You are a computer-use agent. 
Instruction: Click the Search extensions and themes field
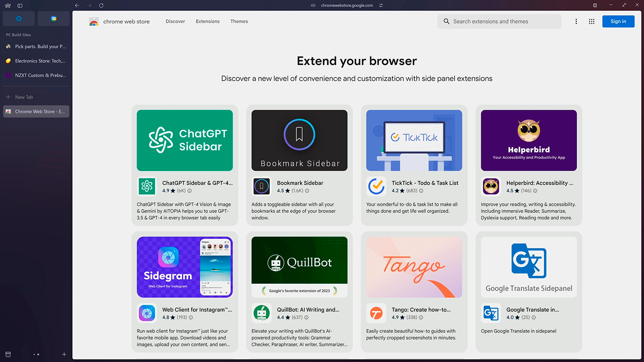coord(499,21)
